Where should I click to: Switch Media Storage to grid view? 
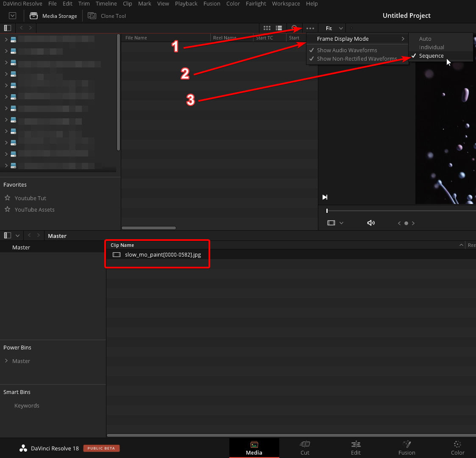pyautogui.click(x=267, y=28)
